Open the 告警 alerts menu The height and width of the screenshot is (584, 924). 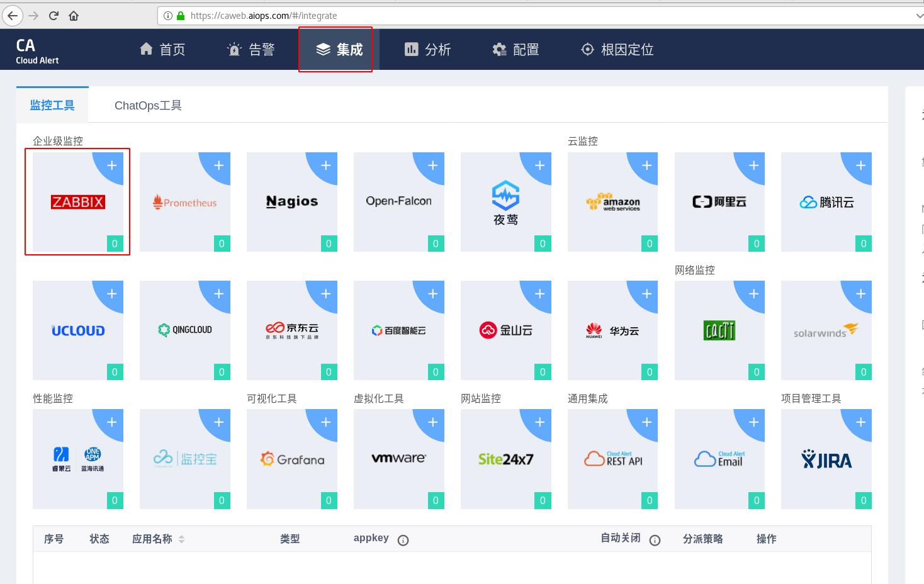(x=251, y=50)
